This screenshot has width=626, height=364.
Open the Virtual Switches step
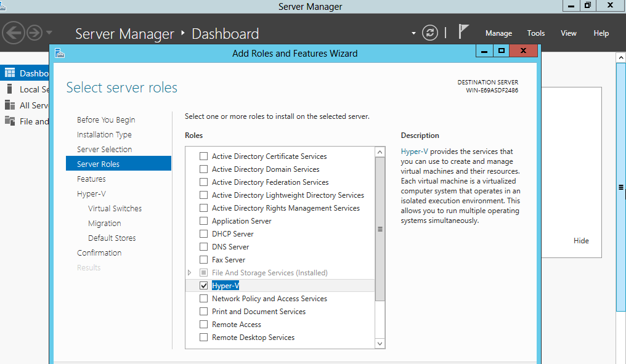click(115, 208)
